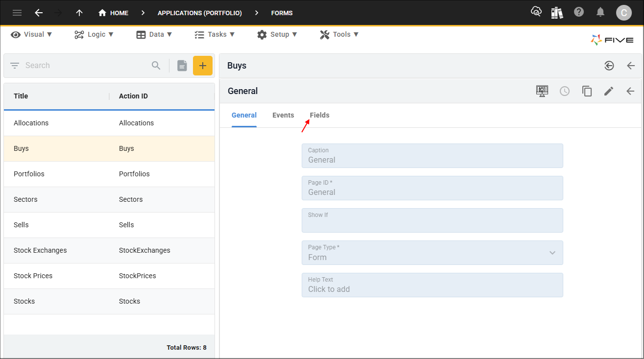Viewport: 644px width, 359px height.
Task: Click the magnifying glass search icon
Action: (156, 66)
